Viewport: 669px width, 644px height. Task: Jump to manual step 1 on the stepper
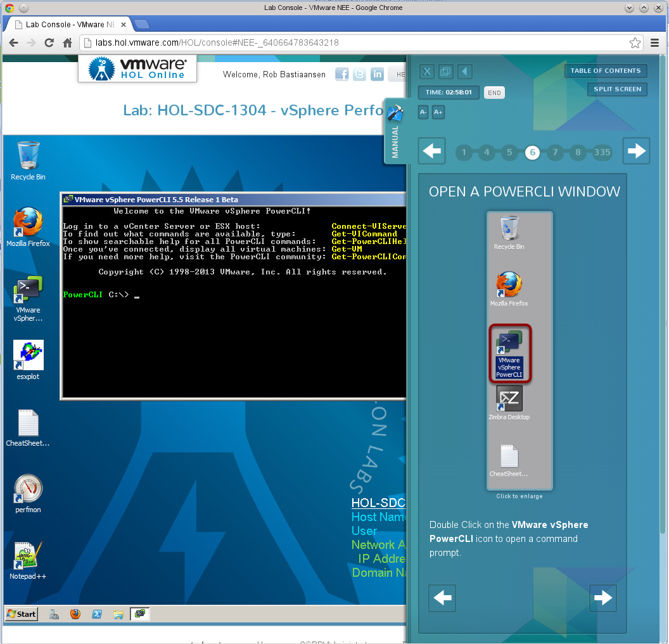464,152
